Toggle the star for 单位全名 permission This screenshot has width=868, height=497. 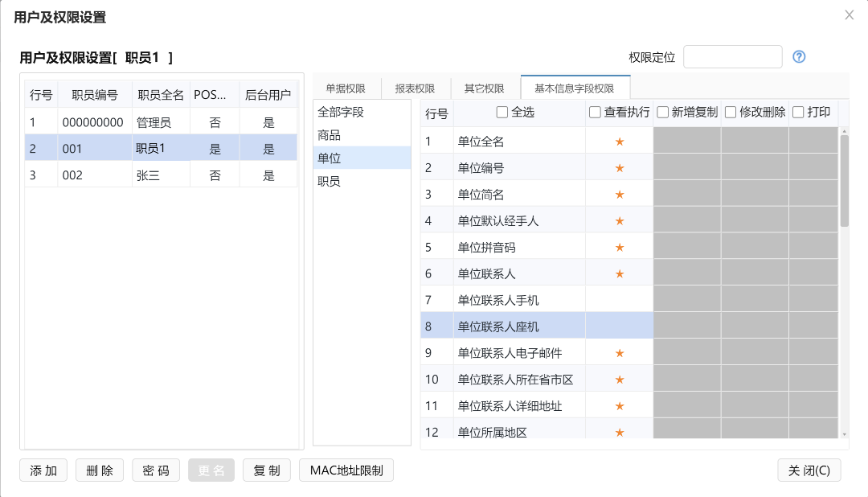(619, 141)
